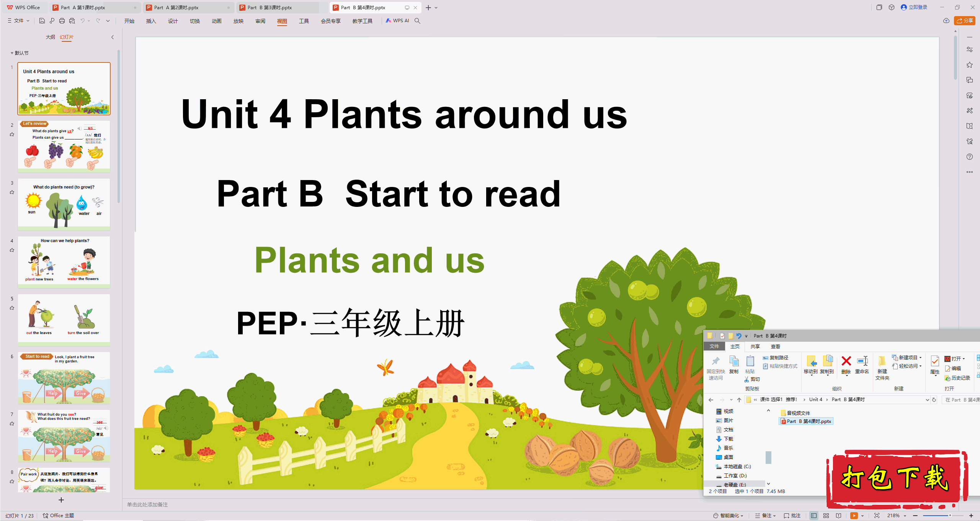The width and height of the screenshot is (980, 521).
Task: Open the help question-mark icon in right sidebar
Action: pyautogui.click(x=970, y=157)
